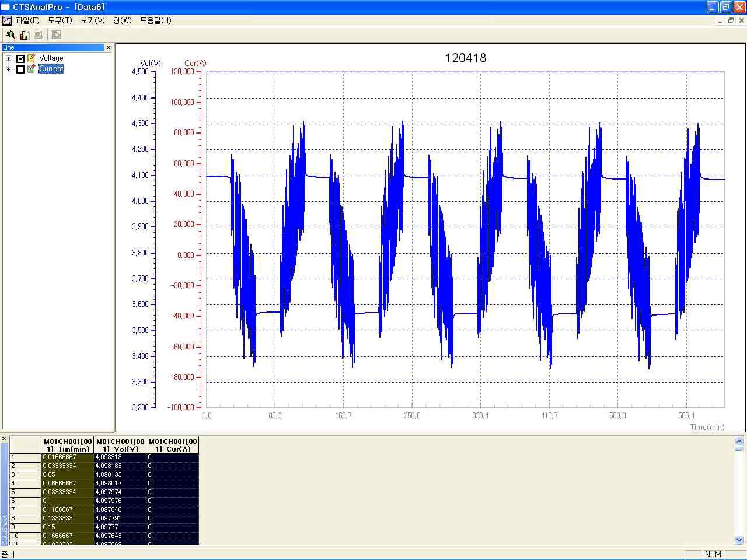Open the 보기(V) menu
Screen dimensions: 747x560
click(x=92, y=20)
